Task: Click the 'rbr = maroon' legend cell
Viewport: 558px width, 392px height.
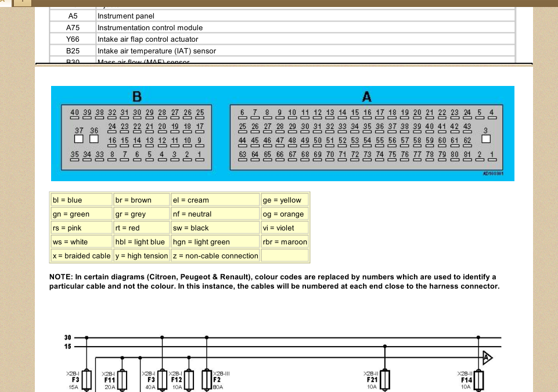Action: (285, 242)
